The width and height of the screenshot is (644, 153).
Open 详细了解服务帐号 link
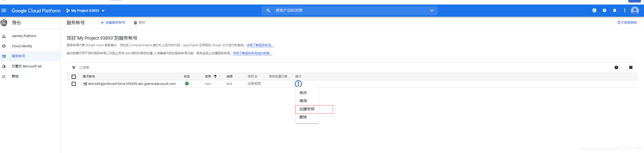[x=260, y=45]
